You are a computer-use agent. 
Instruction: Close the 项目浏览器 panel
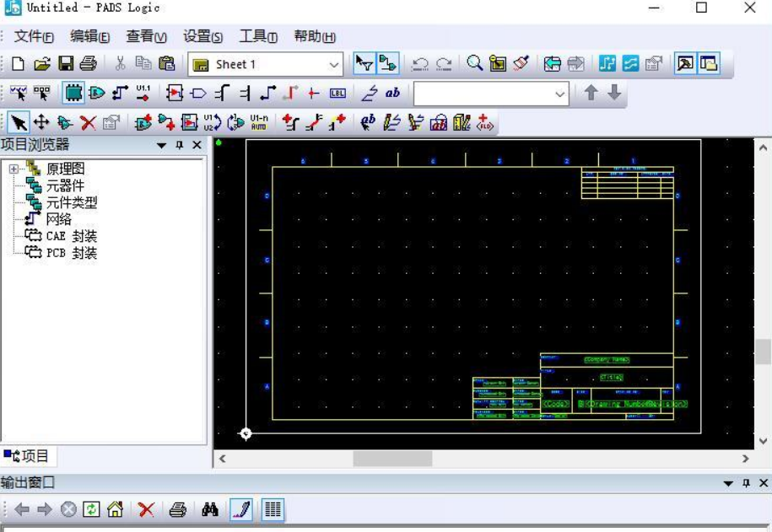click(197, 145)
